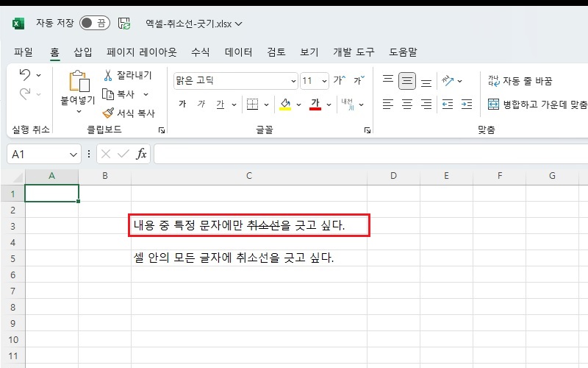
Task: Click decrease indent icon
Action: pos(448,104)
